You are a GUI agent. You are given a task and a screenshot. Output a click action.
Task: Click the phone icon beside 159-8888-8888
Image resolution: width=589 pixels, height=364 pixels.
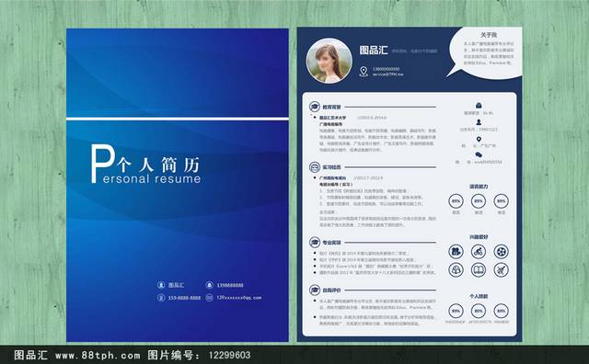tap(161, 298)
